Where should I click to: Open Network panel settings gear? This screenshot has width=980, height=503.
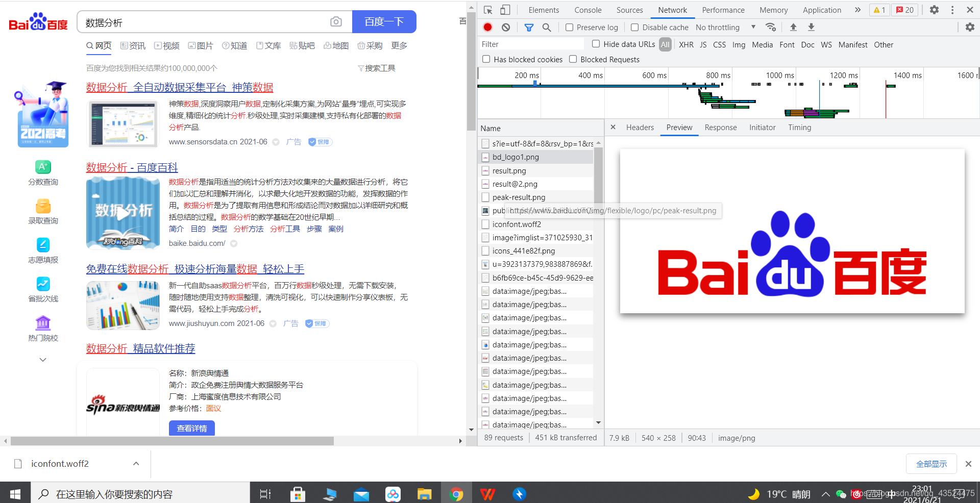point(970,28)
